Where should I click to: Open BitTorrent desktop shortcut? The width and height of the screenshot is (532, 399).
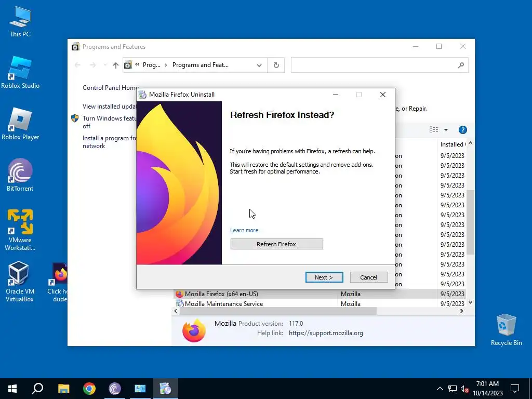click(x=20, y=175)
